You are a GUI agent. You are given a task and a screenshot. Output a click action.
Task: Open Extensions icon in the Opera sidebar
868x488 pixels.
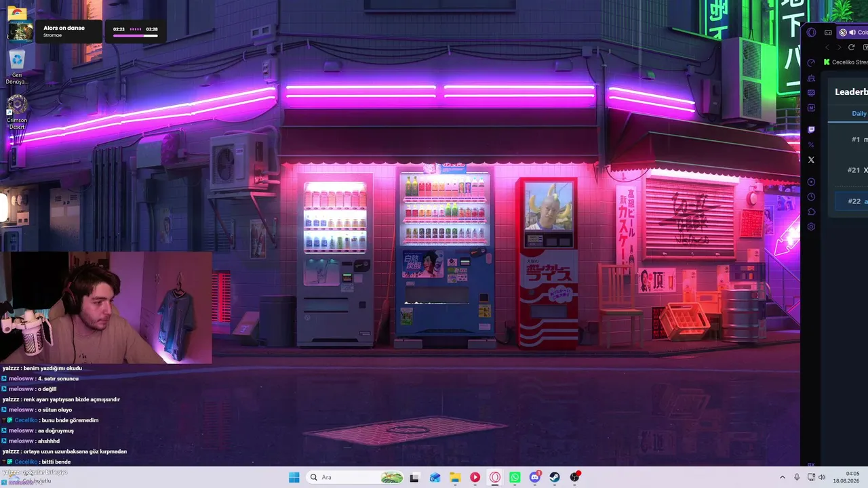(x=811, y=211)
